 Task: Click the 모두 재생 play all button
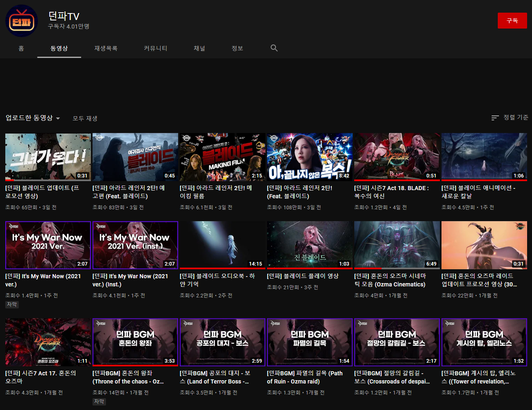pyautogui.click(x=85, y=118)
